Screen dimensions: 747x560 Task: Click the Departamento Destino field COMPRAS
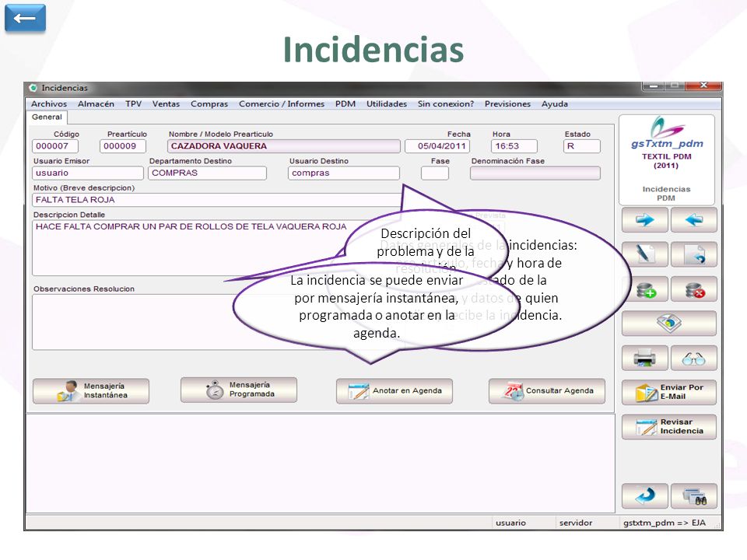pyautogui.click(x=207, y=173)
